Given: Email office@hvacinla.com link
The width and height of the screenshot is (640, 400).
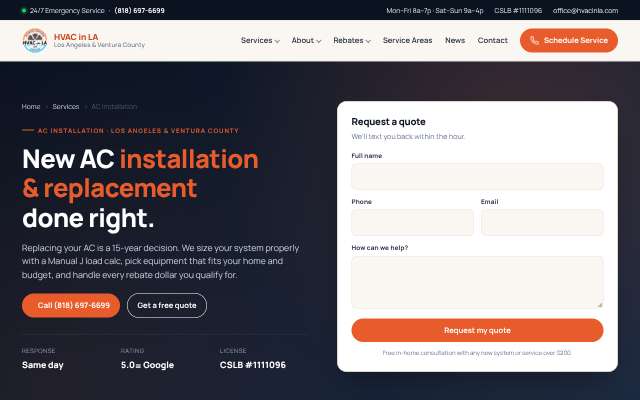Looking at the screenshot, I should tap(585, 11).
